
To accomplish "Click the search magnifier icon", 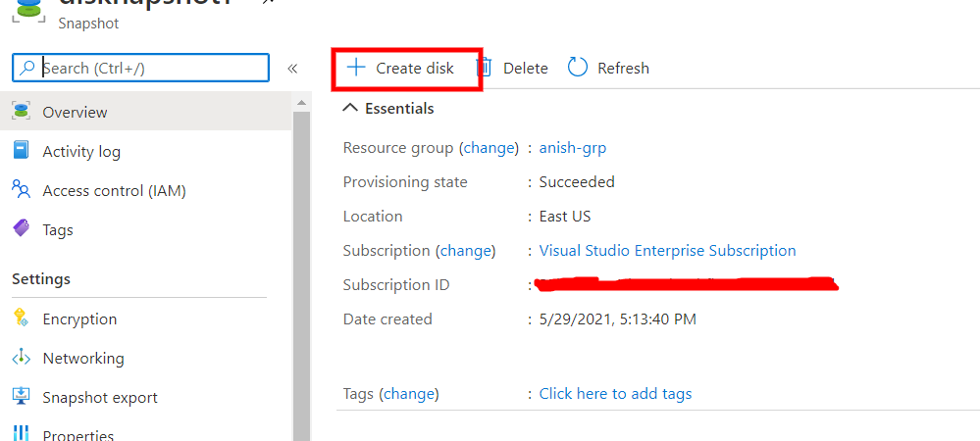I will tap(26, 68).
